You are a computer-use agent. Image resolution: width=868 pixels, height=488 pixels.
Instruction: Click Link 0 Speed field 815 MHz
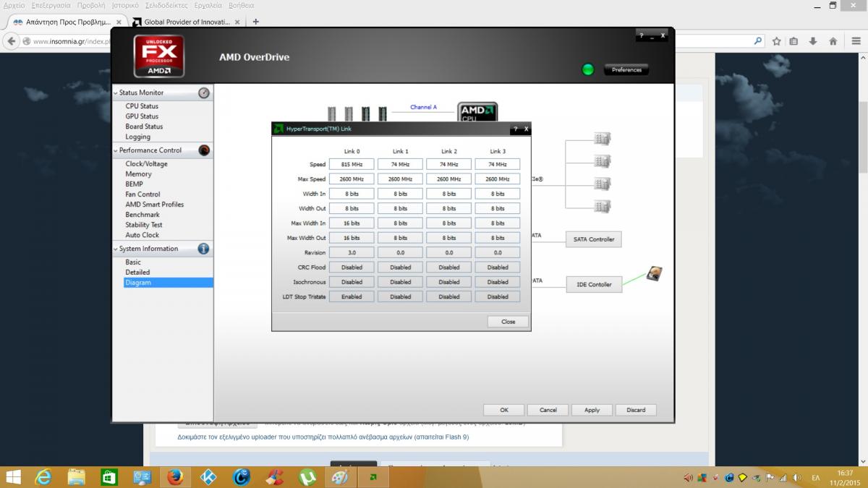[352, 165]
